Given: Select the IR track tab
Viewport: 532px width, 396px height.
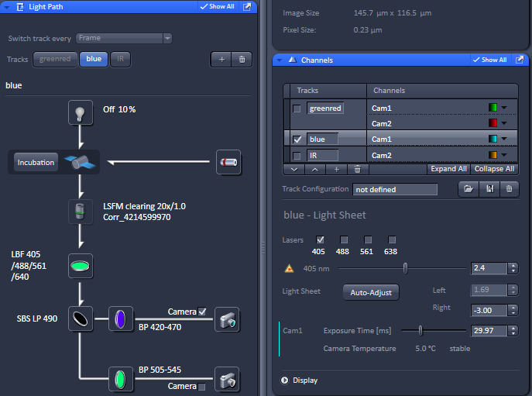Looking at the screenshot, I should point(119,59).
